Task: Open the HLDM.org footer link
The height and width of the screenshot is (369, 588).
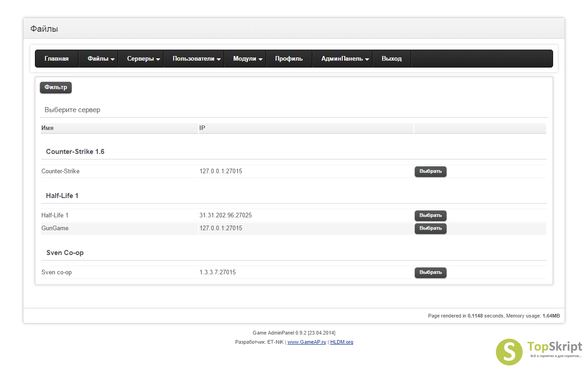Action: tap(342, 342)
